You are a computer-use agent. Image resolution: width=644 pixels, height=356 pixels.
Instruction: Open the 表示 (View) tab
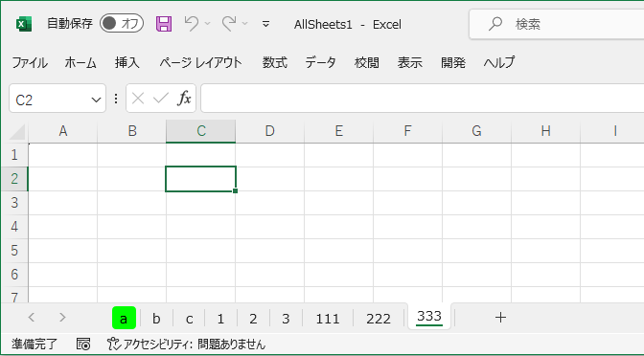click(410, 63)
